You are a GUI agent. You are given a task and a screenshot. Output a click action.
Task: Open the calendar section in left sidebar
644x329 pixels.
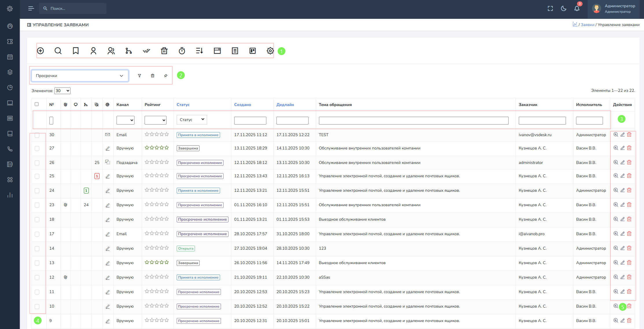coord(10,57)
